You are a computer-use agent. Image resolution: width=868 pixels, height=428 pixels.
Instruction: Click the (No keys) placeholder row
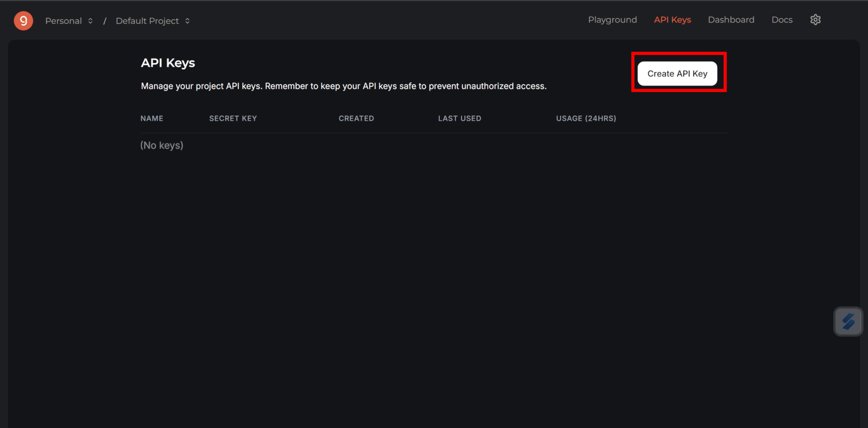(161, 145)
